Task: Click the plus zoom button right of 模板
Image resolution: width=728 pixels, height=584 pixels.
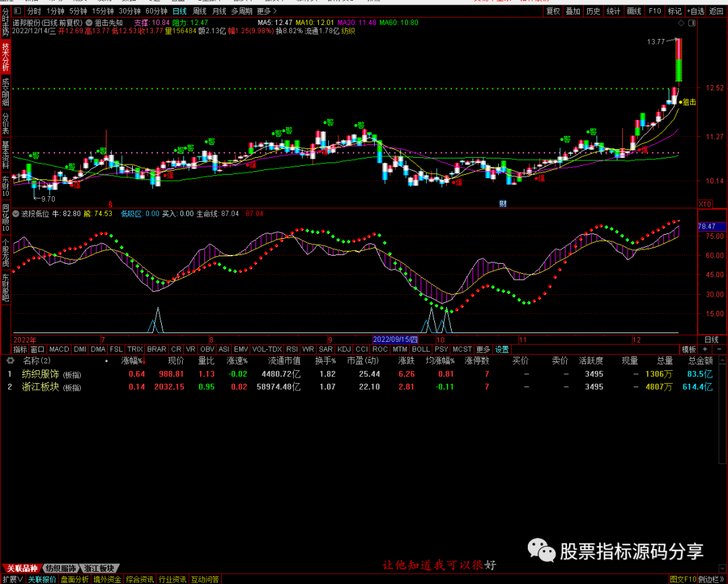Action: (x=705, y=349)
